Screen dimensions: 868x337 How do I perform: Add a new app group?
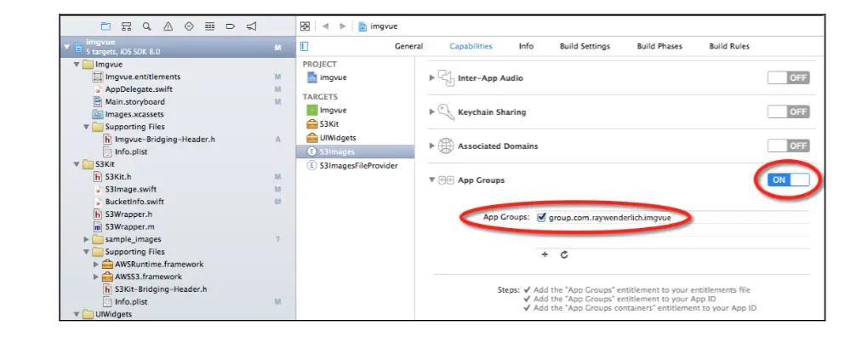[545, 254]
